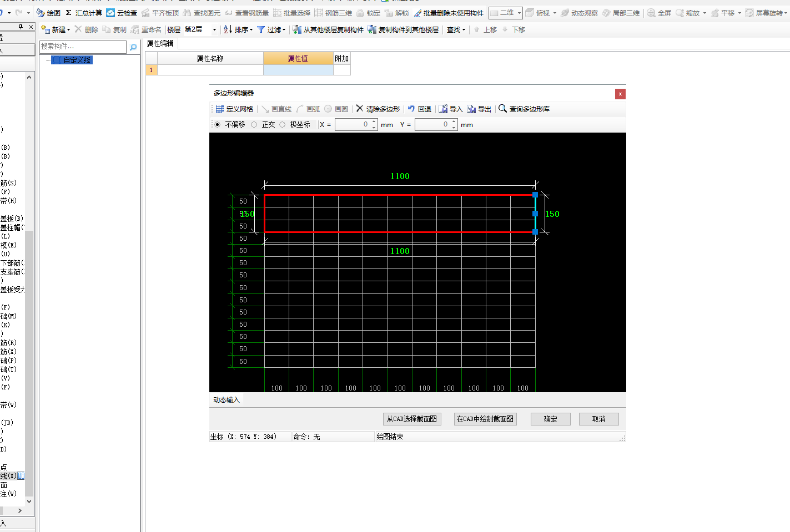Undo with 回退 in polygon editor
The width and height of the screenshot is (790, 532).
click(x=420, y=109)
